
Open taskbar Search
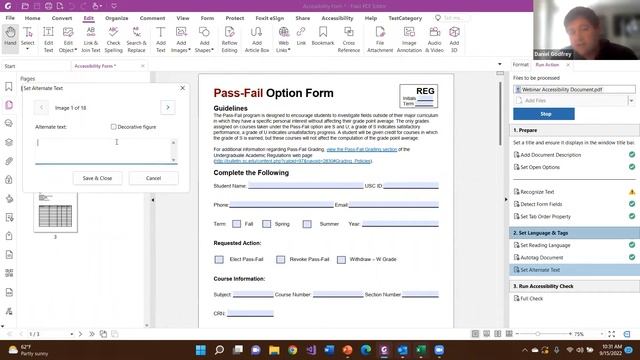pyautogui.click(x=219, y=350)
